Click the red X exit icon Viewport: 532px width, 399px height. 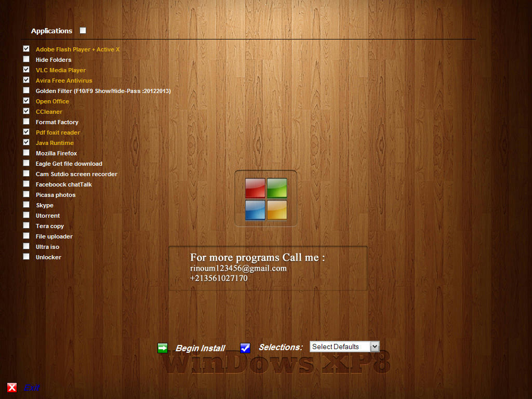point(12,387)
